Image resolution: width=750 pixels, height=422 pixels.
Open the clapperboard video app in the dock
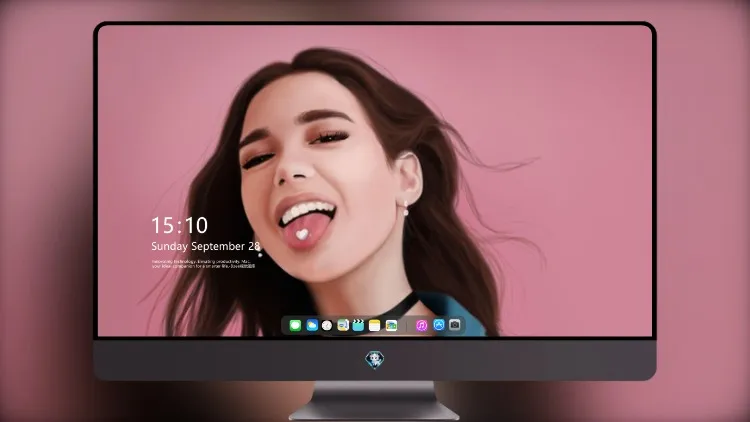coord(358,325)
